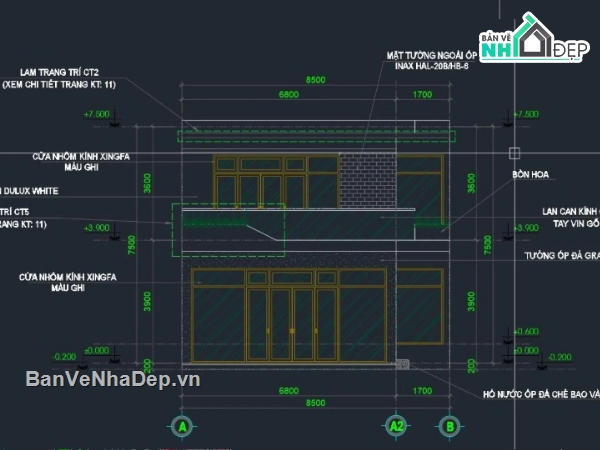The height and width of the screenshot is (450, 600).
Task: Select the 6800 dimension above the roof
Action: point(289,95)
